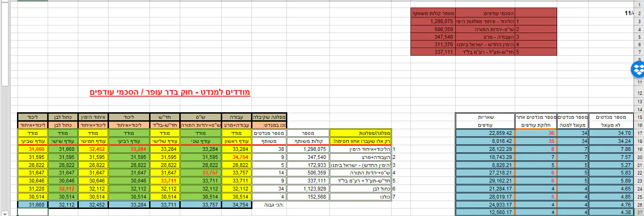Select the cell containing 1,123,929
The image size is (644, 216).
[308, 189]
